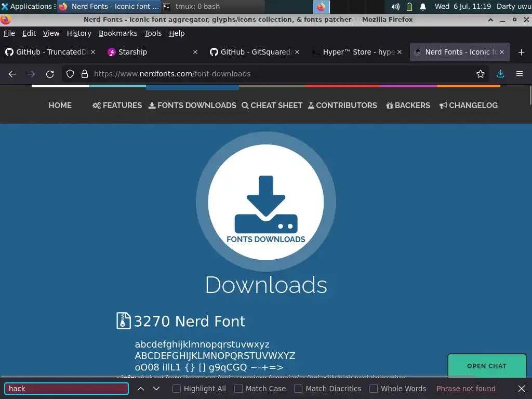Click the find bar field containing hack
The width and height of the screenshot is (532, 399).
(x=66, y=389)
